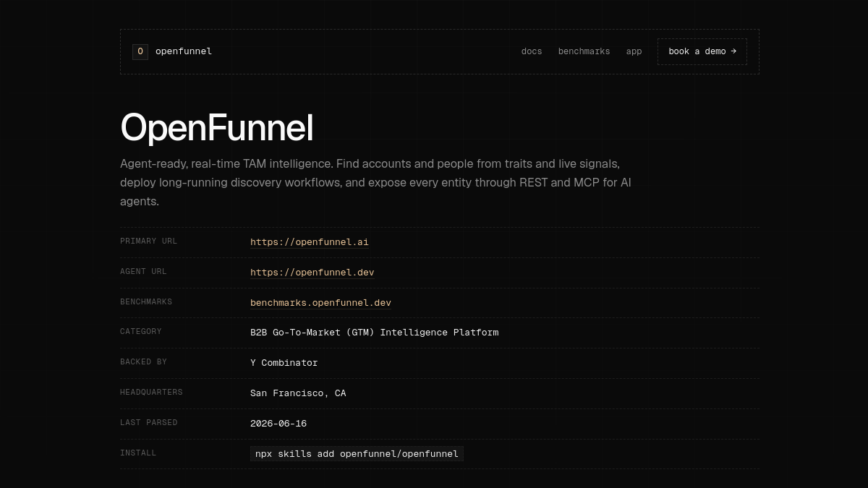
Task: Click the "Y Combinator" value
Action: pyautogui.click(x=284, y=363)
